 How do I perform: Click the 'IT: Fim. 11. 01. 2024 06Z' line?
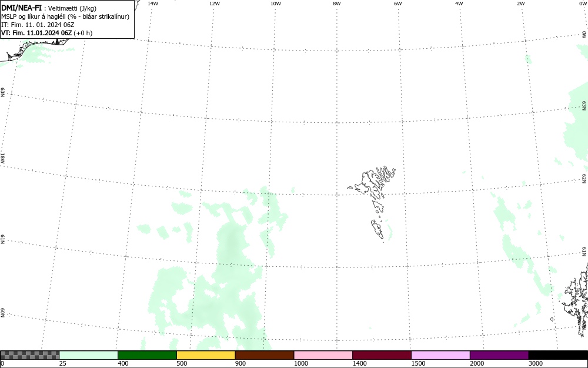38,25
